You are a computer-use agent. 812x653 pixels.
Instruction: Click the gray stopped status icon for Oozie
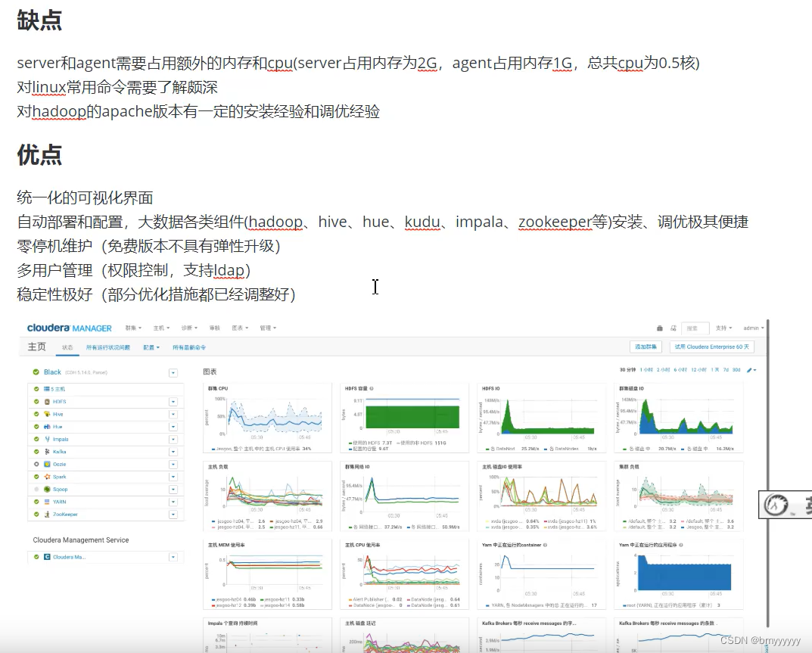(x=36, y=465)
